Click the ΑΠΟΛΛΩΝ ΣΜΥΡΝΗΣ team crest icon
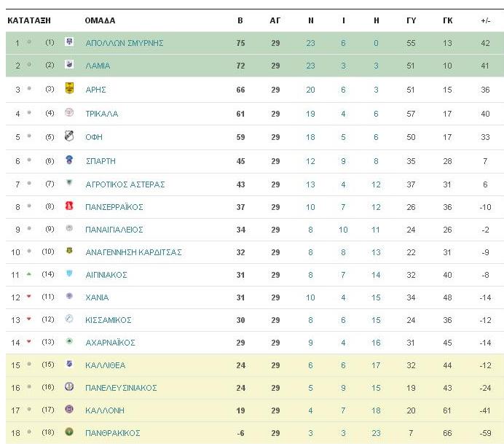Screen dimensions: 504x444 tap(69, 42)
